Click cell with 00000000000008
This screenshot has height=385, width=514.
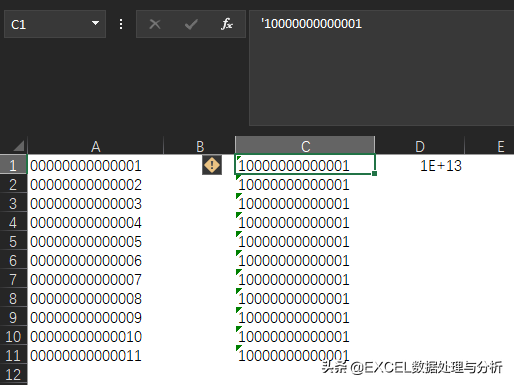[x=96, y=298]
